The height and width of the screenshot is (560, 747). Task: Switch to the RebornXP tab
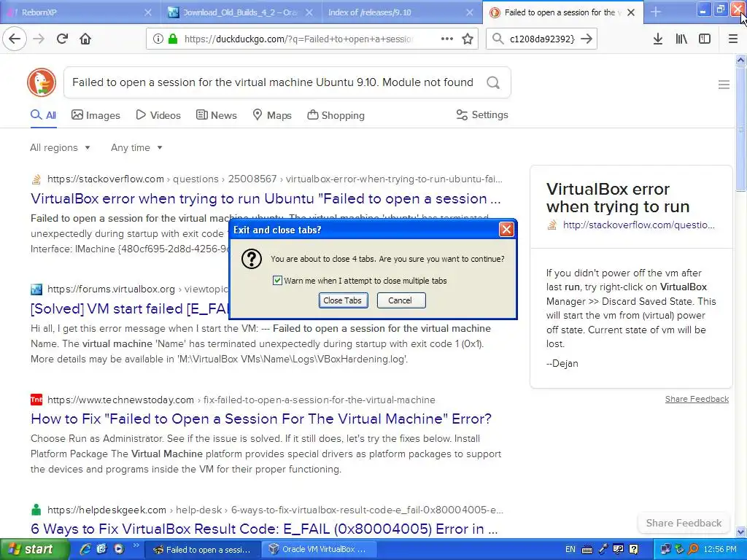pyautogui.click(x=79, y=12)
